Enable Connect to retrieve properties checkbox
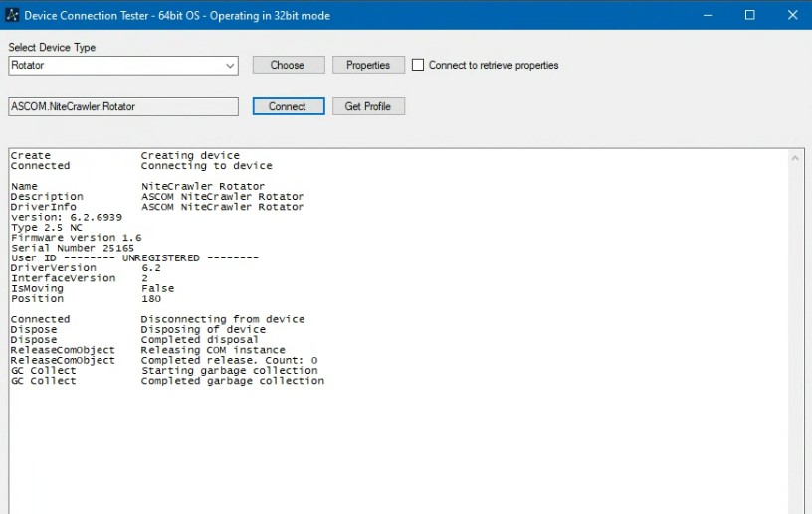Screen dimensions: 812x514 click(418, 65)
